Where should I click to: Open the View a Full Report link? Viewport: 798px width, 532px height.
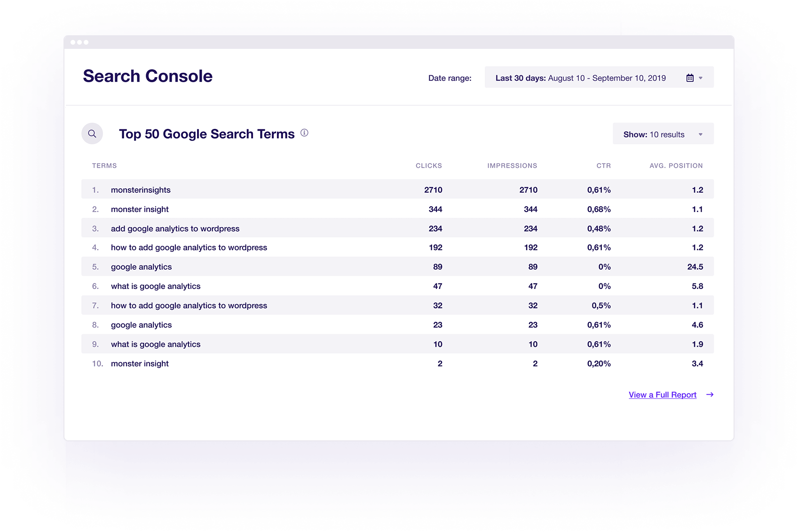(x=662, y=395)
